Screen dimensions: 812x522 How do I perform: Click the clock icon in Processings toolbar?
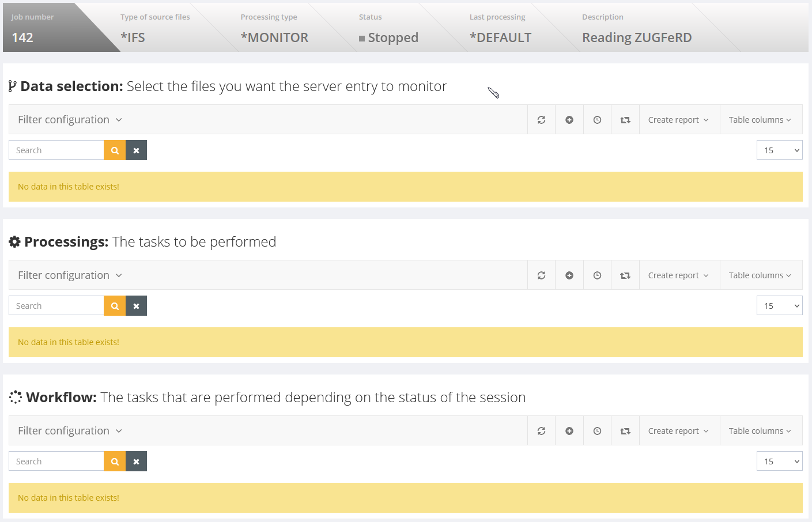pos(597,275)
